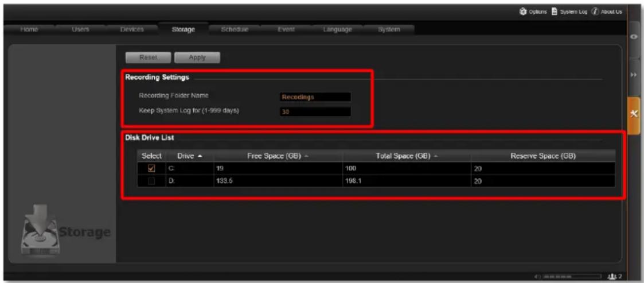Image resolution: width=644 pixels, height=283 pixels.
Task: Click the Recording Folder Name label
Action: coord(174,95)
